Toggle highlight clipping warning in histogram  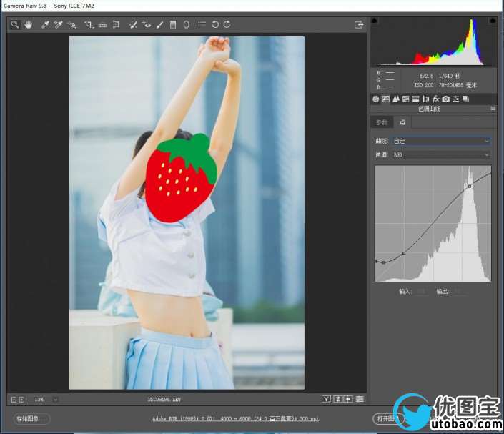pyautogui.click(x=493, y=21)
